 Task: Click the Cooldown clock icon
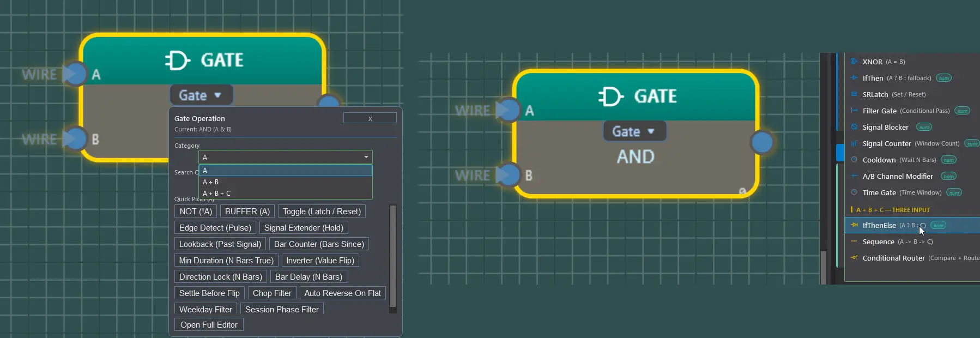point(854,160)
